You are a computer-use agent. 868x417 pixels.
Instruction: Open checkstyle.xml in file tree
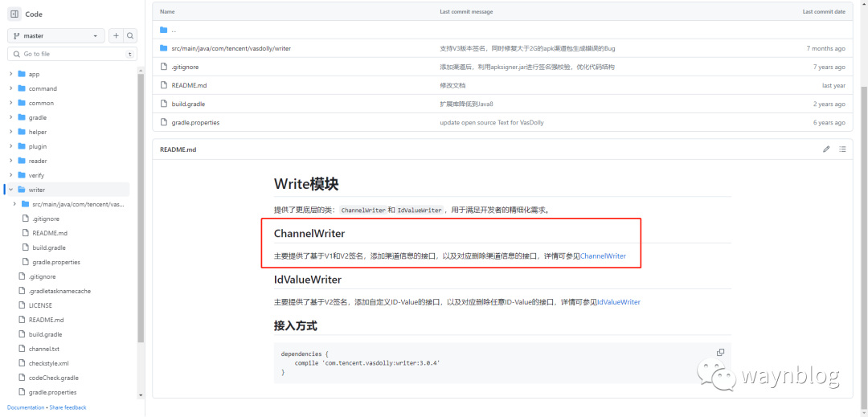49,363
